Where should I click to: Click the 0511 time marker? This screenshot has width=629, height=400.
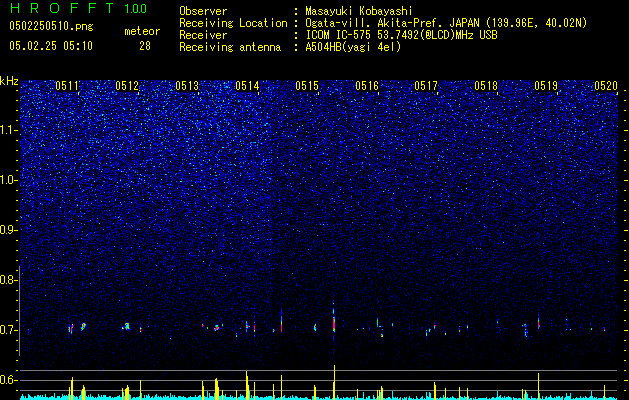coord(67,86)
